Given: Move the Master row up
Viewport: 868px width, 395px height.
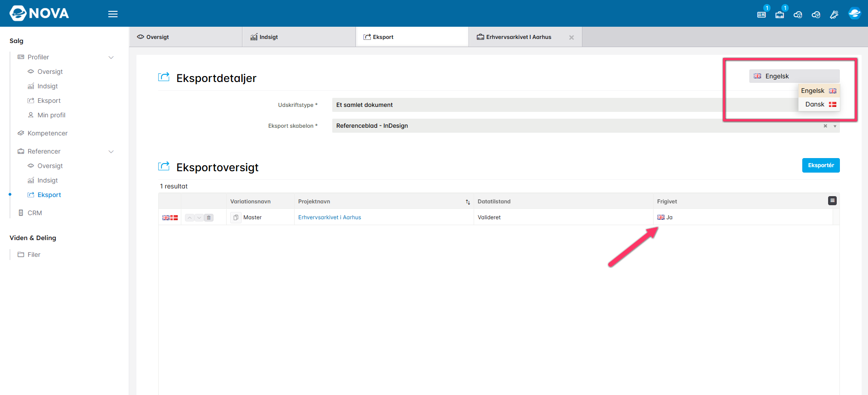Looking at the screenshot, I should pyautogui.click(x=189, y=217).
